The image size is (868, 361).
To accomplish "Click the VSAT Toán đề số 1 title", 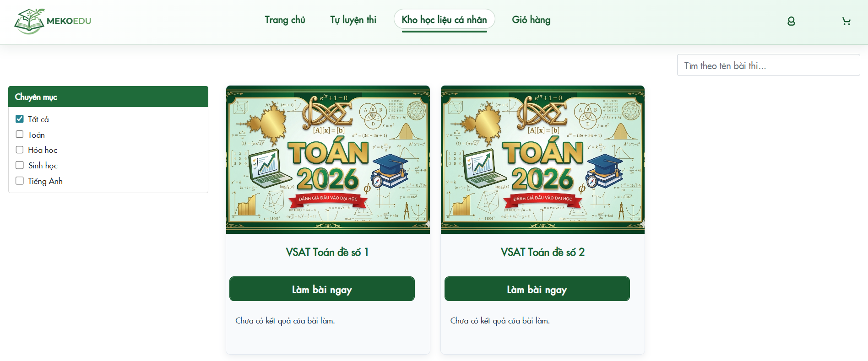I will tap(327, 252).
